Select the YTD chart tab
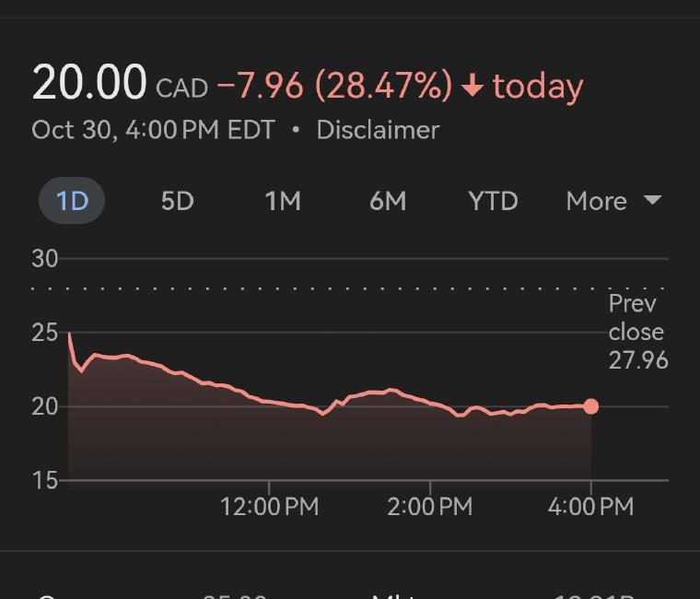 point(493,201)
